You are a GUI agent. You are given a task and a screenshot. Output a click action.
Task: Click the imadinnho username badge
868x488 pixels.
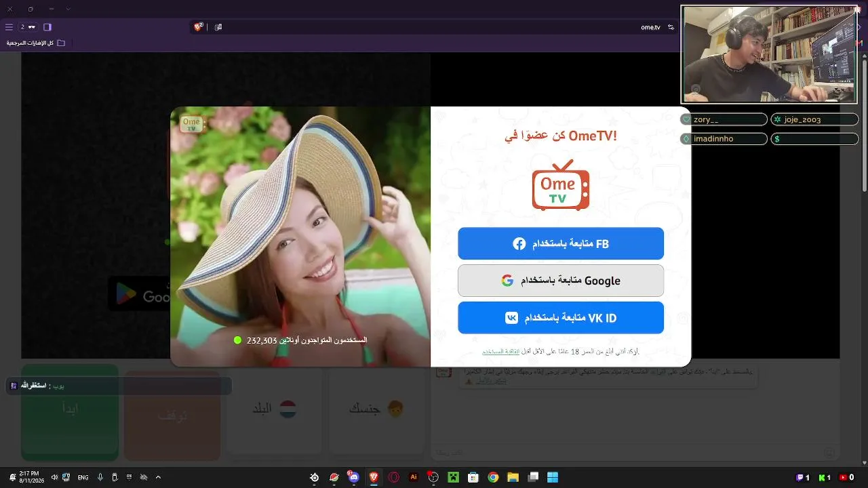(724, 138)
